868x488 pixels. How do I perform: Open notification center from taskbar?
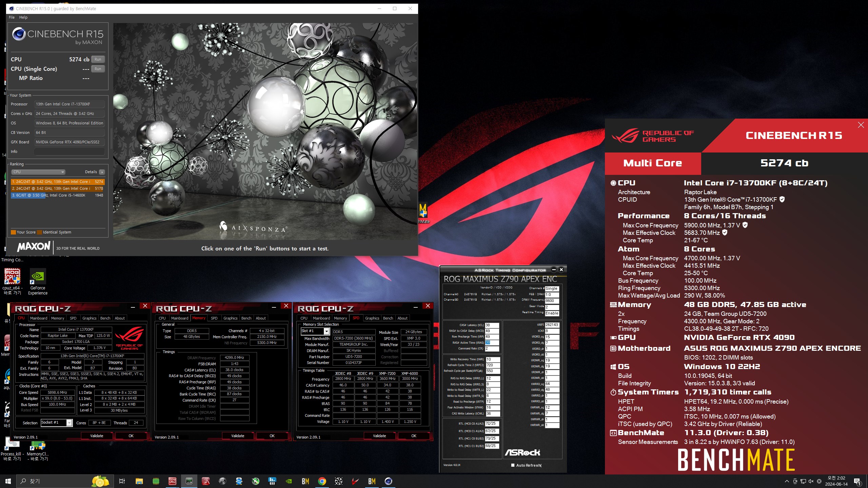[x=857, y=481]
